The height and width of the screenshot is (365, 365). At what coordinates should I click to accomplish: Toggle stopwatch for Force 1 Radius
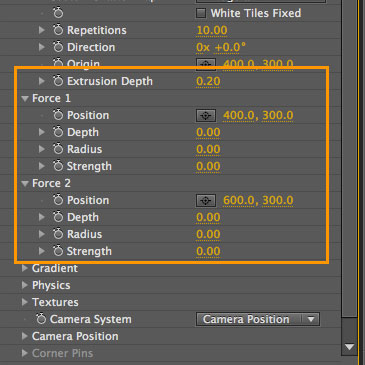point(58,149)
